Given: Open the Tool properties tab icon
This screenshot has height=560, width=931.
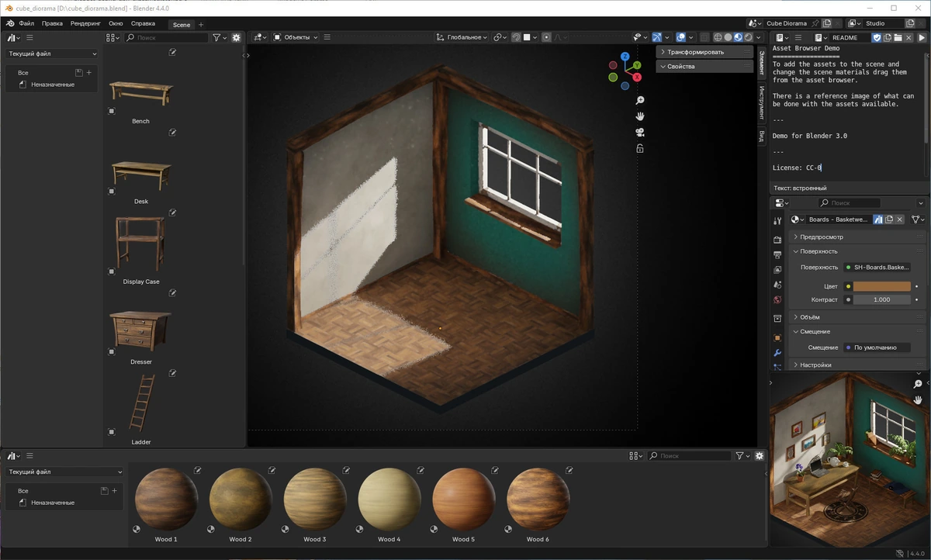Looking at the screenshot, I should 777,221.
